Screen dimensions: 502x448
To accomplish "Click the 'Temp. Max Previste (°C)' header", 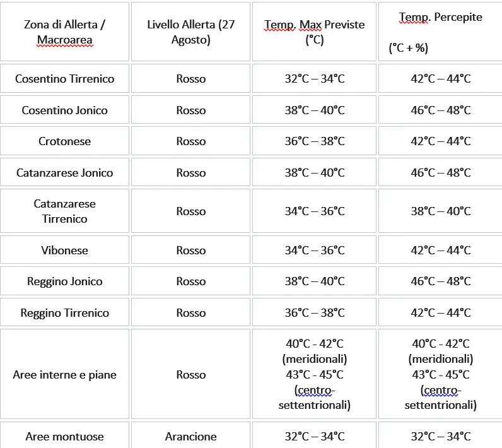I will click(x=314, y=32).
